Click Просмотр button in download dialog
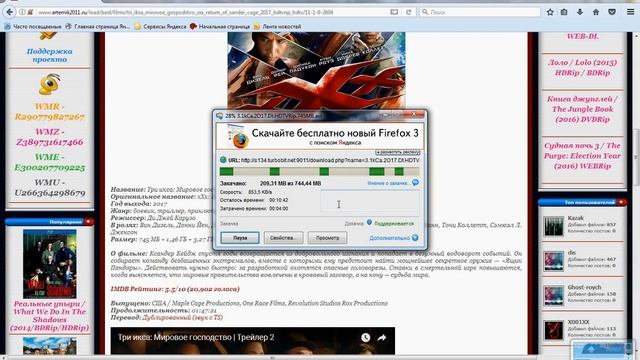This screenshot has width=640, height=360. [327, 238]
